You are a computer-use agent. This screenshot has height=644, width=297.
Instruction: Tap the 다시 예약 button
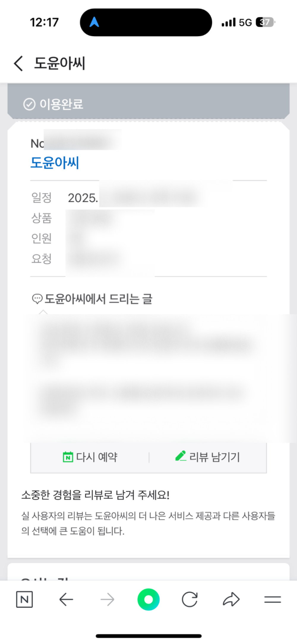click(x=90, y=457)
